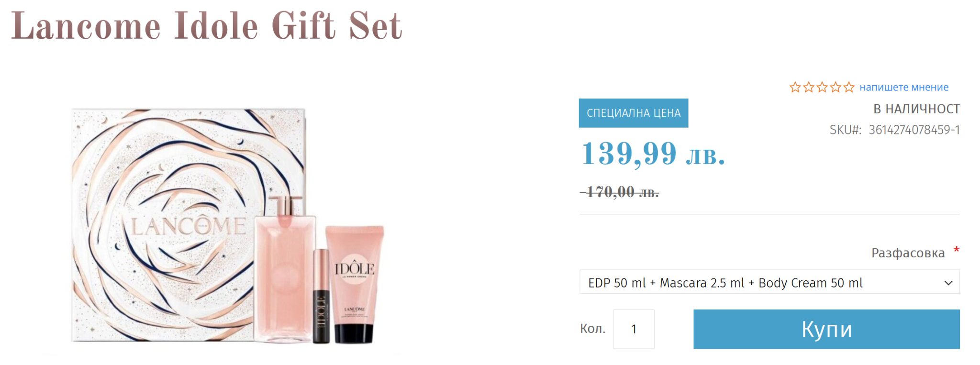Viewport: 980px width, 365px height.
Task: Focus the Кол. quantity input field
Action: tap(634, 329)
